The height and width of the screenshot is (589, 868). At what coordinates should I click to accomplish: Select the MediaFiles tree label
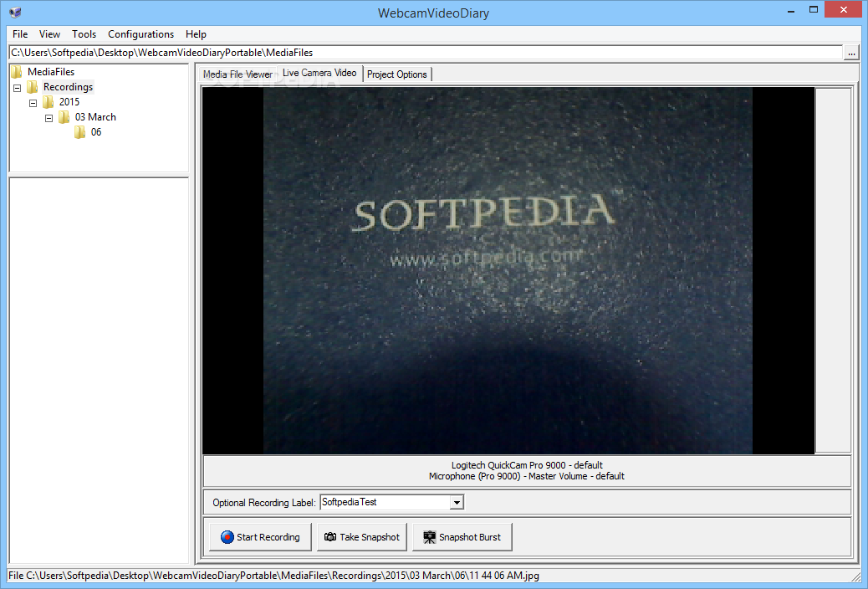[x=51, y=71]
